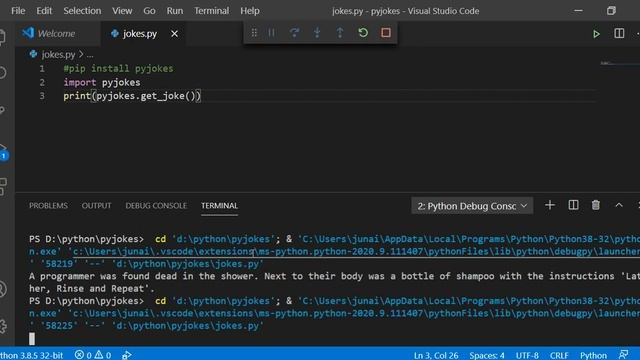Open Run and Debug in activity bar
640x360 pixels.
coord(3,151)
